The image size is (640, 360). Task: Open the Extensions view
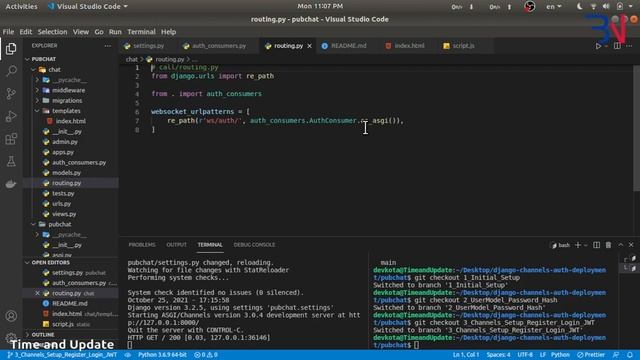click(11, 139)
